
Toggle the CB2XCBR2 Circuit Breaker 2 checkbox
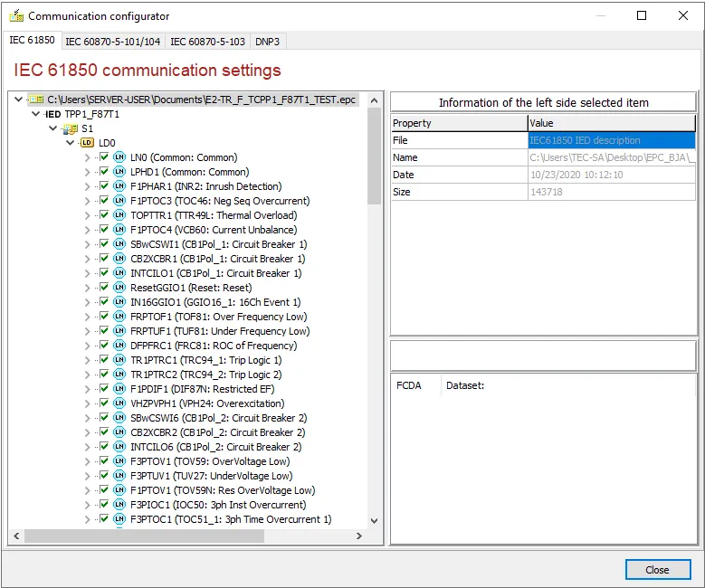(104, 432)
